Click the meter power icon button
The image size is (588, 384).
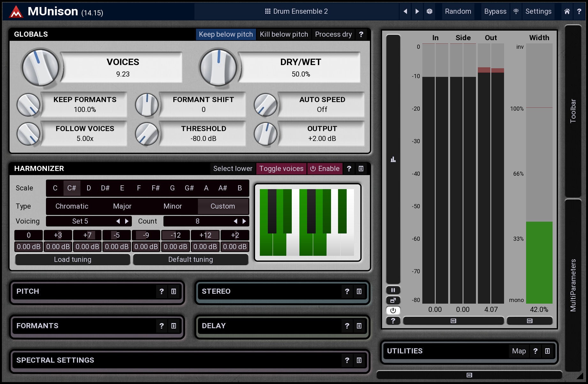[393, 310]
